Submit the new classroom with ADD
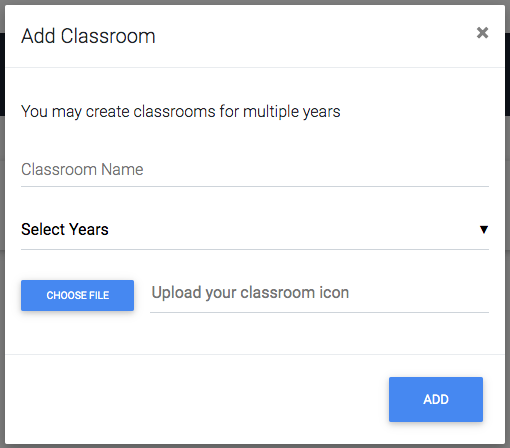Viewport: 510px width, 448px height. click(436, 399)
